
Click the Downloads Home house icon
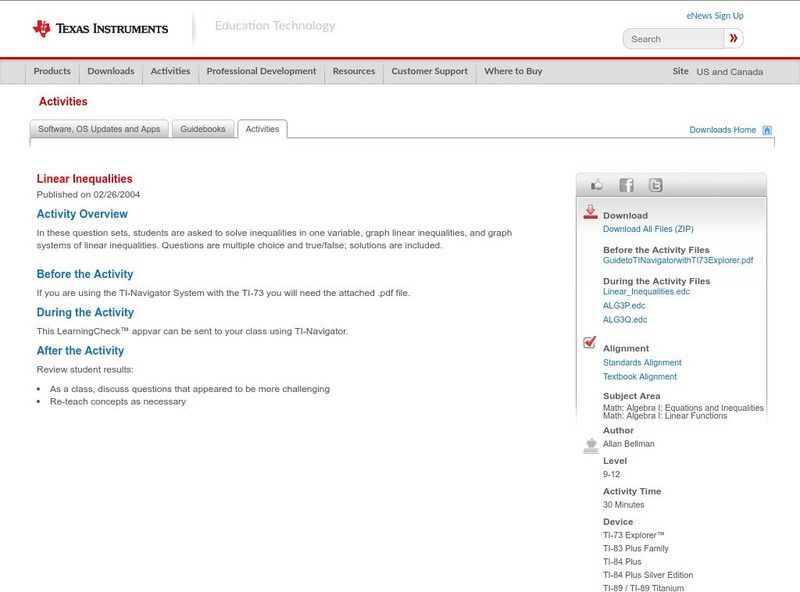(767, 130)
